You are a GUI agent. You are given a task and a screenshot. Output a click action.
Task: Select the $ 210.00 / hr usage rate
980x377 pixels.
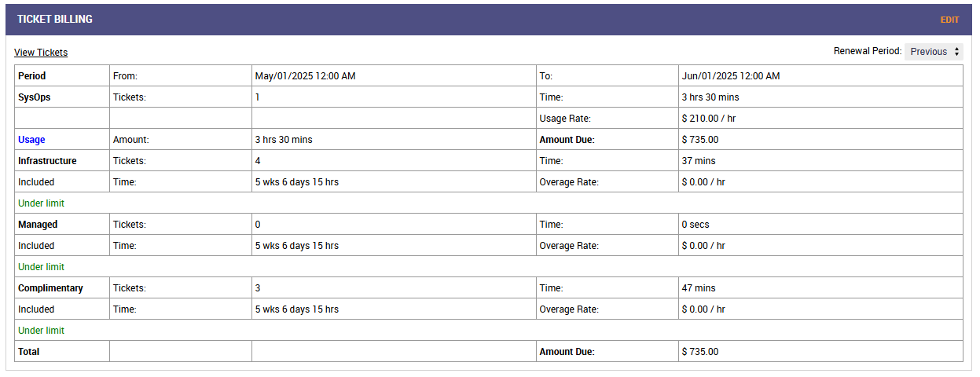point(708,119)
